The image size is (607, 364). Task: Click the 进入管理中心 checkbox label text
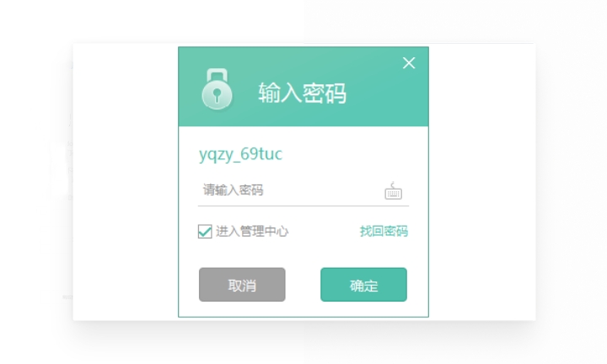[x=252, y=232]
